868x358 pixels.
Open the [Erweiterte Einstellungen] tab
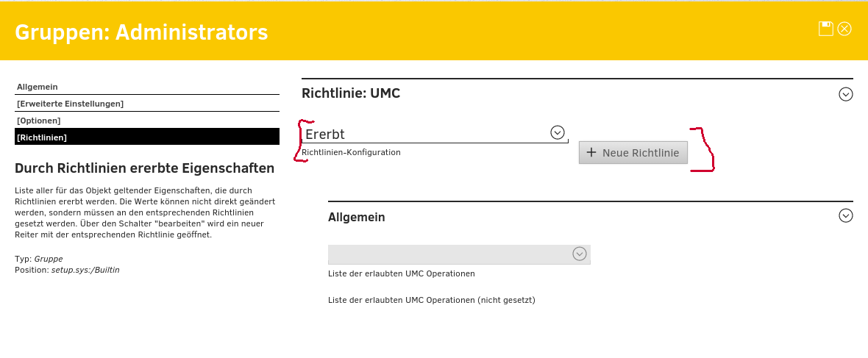(70, 104)
